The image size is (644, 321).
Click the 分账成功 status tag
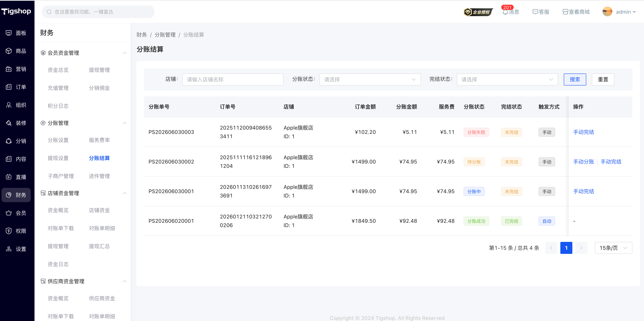point(476,221)
